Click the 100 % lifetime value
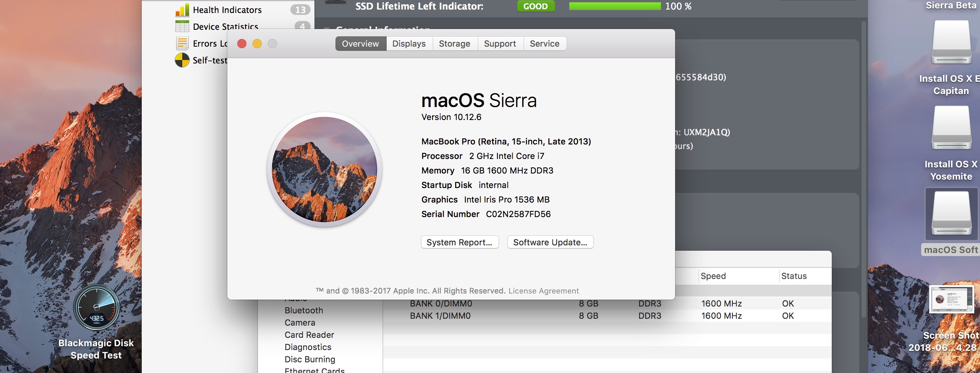 point(678,6)
